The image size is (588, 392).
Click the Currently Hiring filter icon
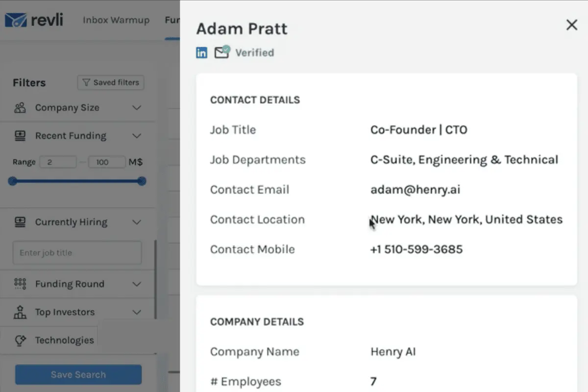pos(20,222)
